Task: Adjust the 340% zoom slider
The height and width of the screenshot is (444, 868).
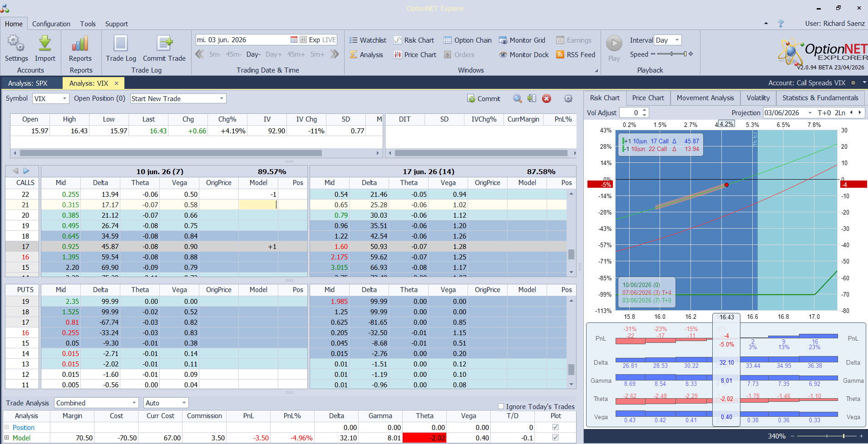Action: pos(827,436)
